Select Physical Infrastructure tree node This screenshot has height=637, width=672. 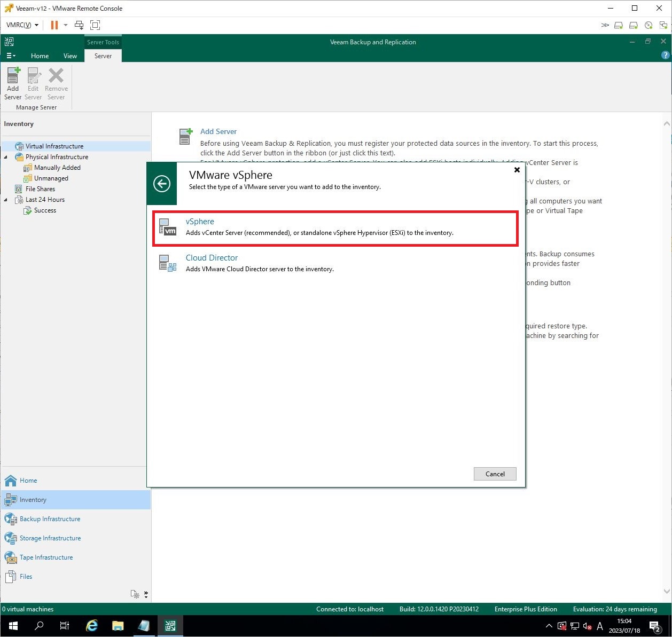(x=57, y=156)
